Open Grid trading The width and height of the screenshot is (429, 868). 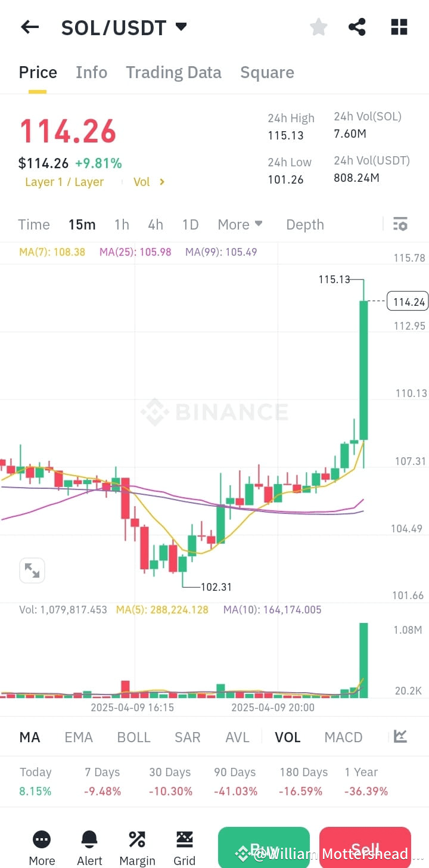(x=184, y=843)
